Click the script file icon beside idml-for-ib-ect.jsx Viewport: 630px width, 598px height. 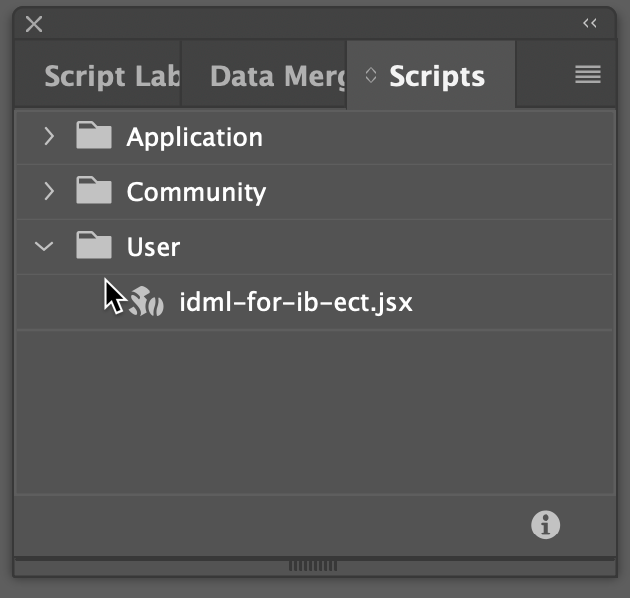pos(146,301)
